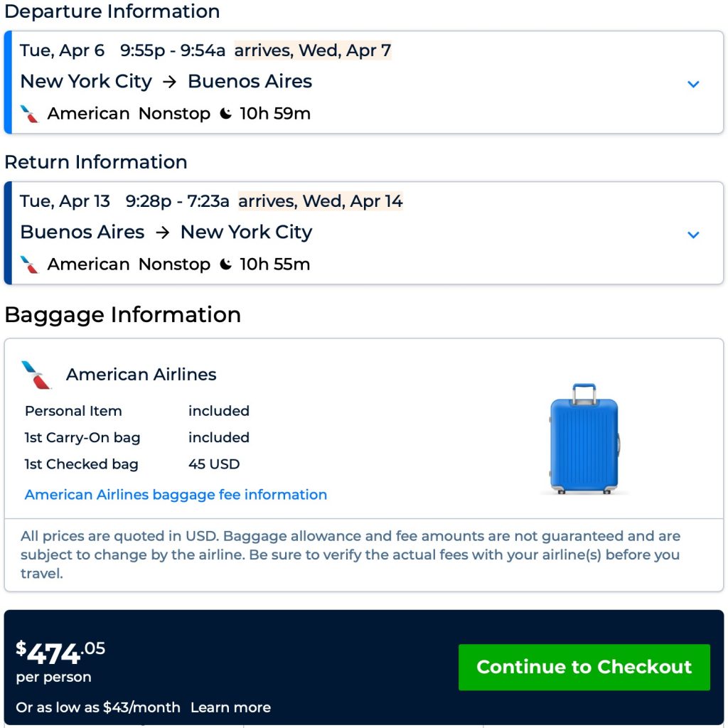
Task: Click arrow between New York City and Buenos Aires
Action: [x=169, y=82]
